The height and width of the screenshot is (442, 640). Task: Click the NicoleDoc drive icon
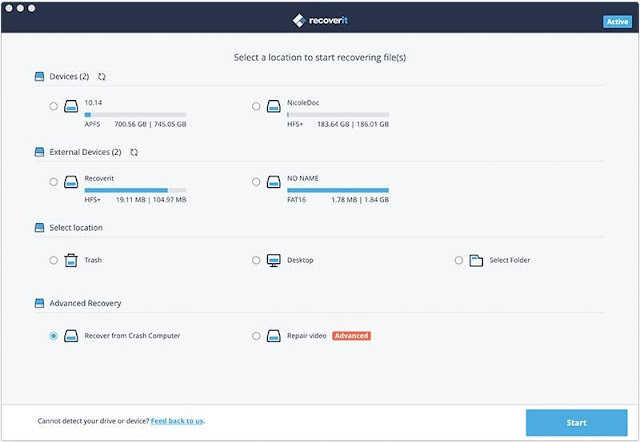(x=273, y=107)
